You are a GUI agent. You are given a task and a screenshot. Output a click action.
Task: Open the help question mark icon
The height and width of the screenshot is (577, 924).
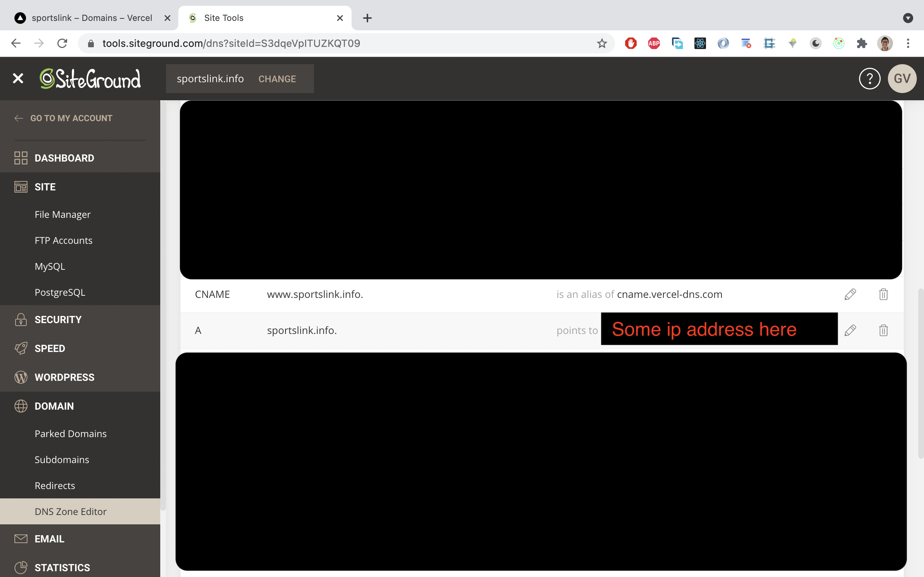pyautogui.click(x=869, y=78)
